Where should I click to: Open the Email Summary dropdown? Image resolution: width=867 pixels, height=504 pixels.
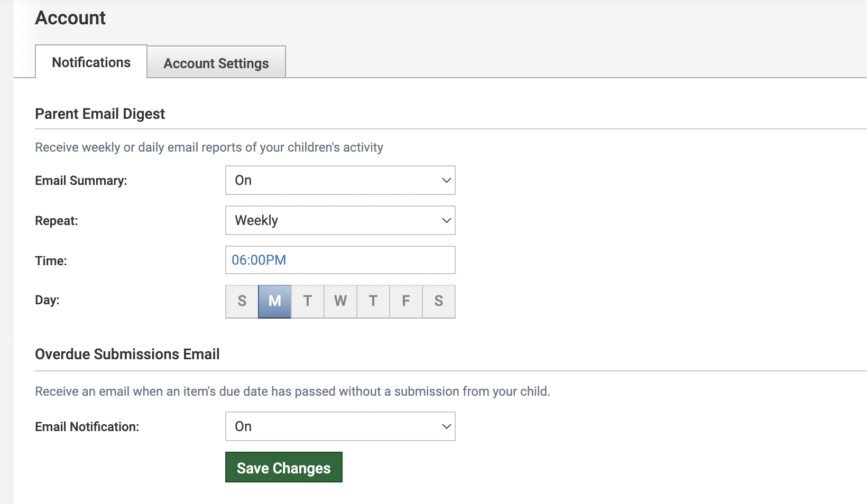[x=340, y=180]
